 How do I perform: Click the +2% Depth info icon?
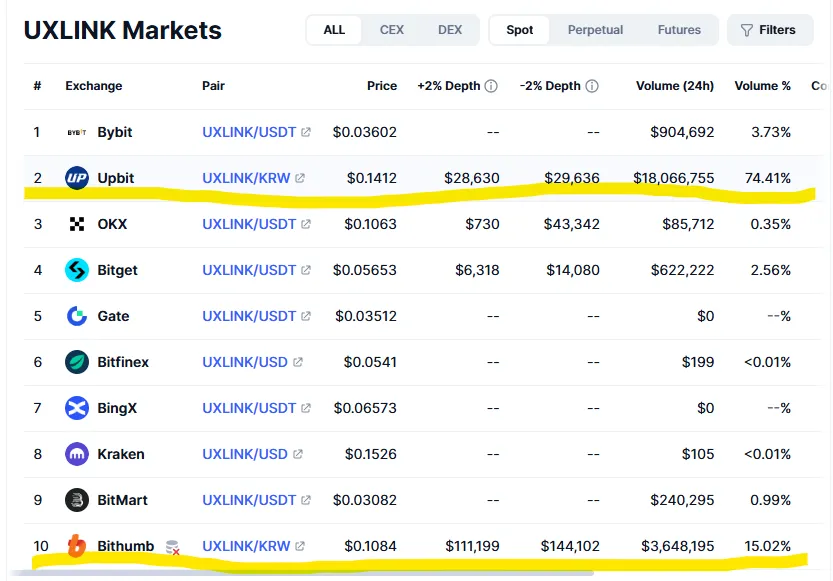point(491,86)
